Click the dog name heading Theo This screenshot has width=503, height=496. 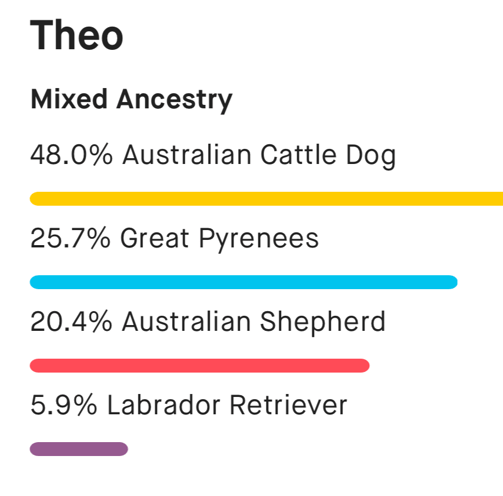click(x=77, y=35)
